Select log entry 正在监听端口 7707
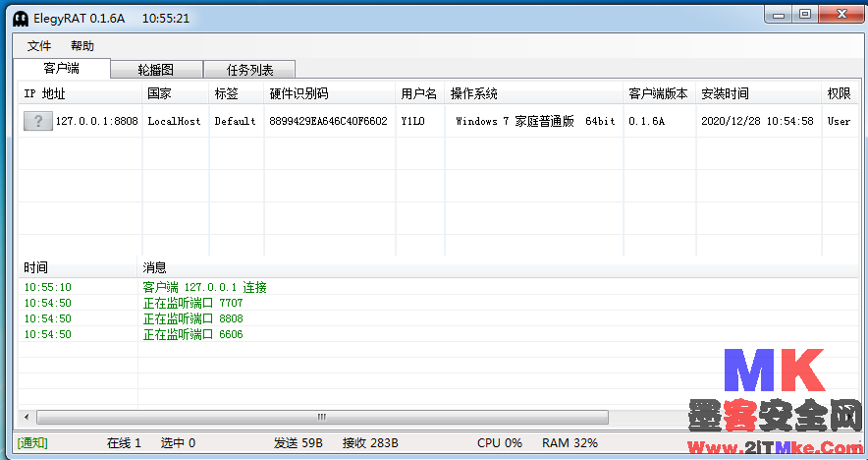This screenshot has height=460, width=868. tap(192, 303)
